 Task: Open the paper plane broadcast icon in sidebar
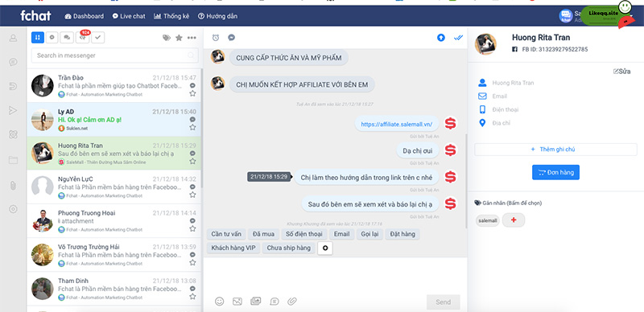point(13,110)
